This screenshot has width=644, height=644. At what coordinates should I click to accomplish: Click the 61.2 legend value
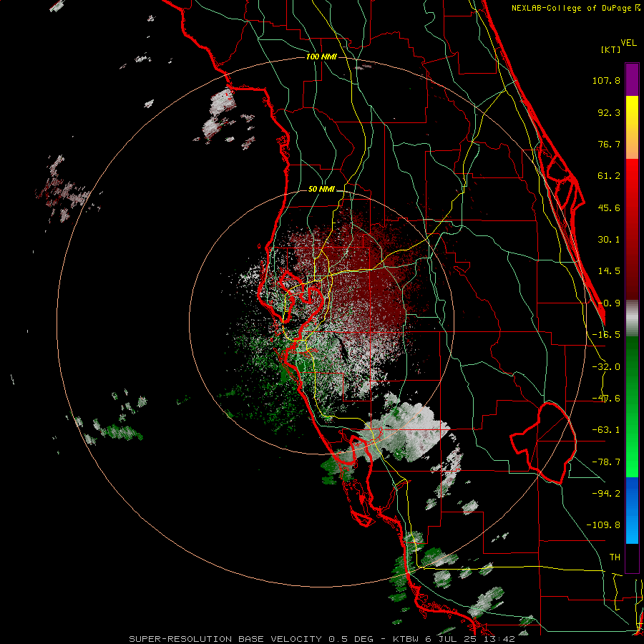[609, 176]
